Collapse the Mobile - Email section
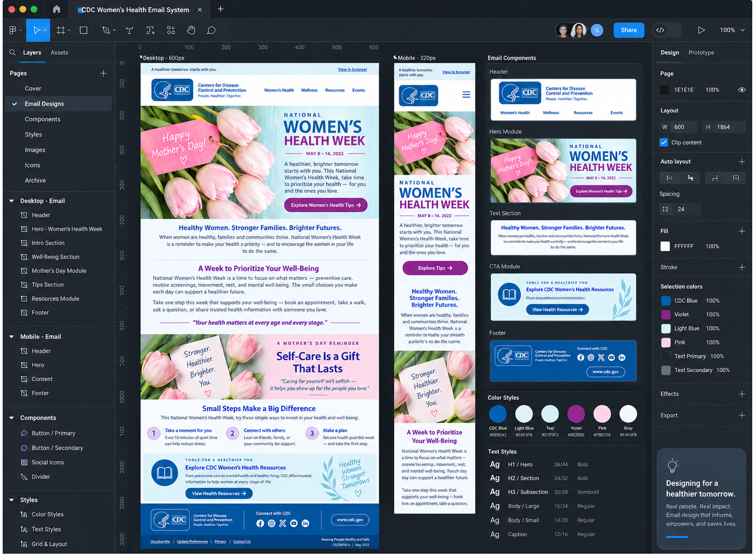Screen dimensions: 756x558 tap(11, 337)
